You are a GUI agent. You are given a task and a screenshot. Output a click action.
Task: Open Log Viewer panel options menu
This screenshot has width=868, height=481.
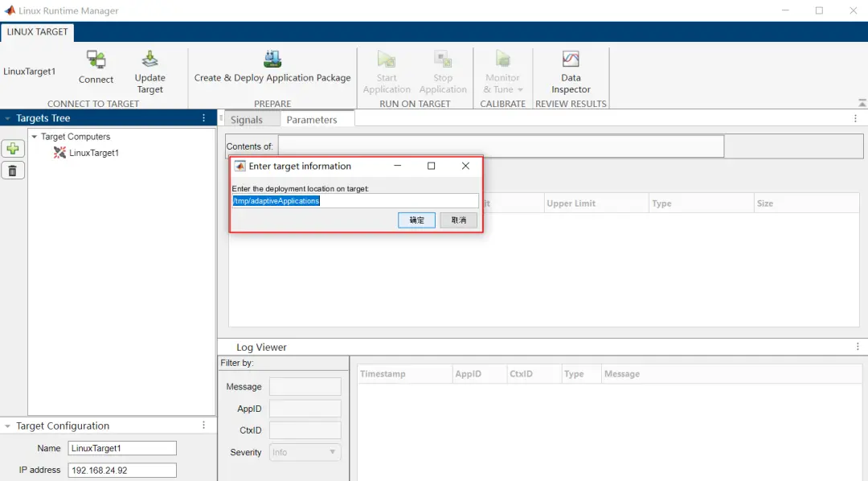tap(858, 347)
